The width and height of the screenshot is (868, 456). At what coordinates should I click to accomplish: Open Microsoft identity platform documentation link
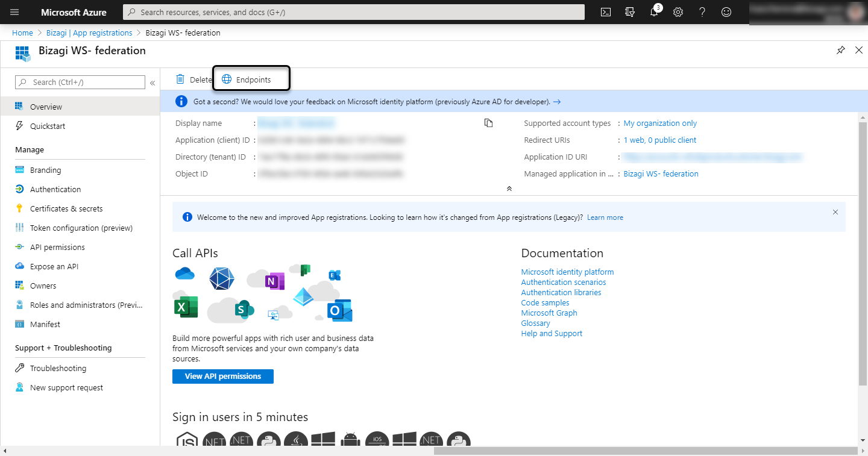point(567,272)
